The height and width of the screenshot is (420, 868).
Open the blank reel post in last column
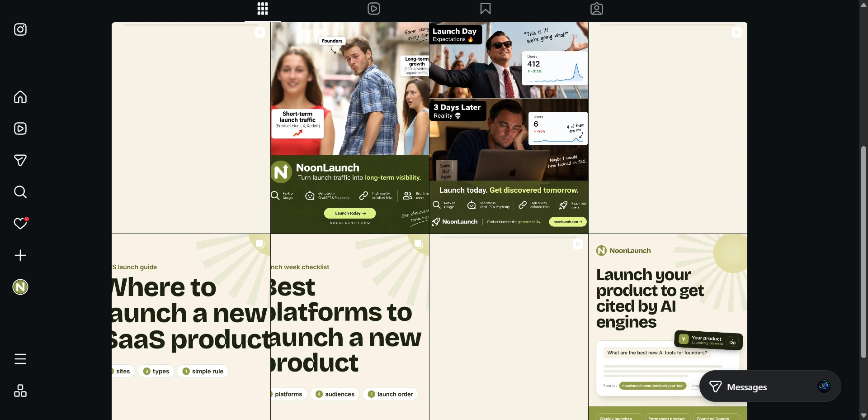click(x=668, y=128)
